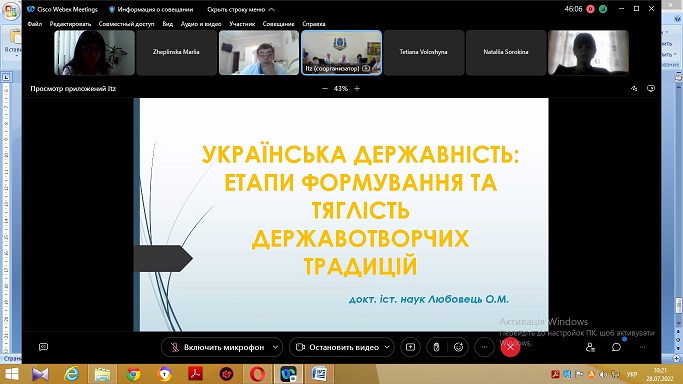Screen dimensions: 683x384
Task: Open the Справка menu
Action: [314, 24]
